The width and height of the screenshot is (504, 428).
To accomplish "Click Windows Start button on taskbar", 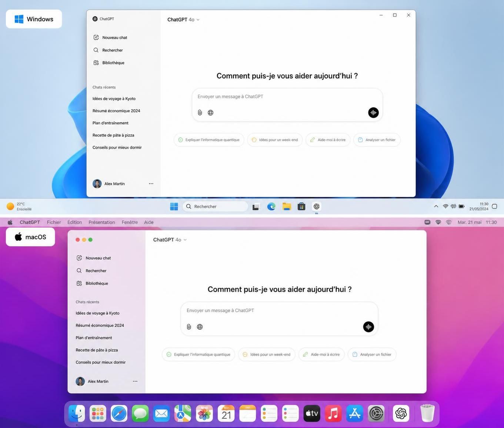I will click(x=174, y=207).
